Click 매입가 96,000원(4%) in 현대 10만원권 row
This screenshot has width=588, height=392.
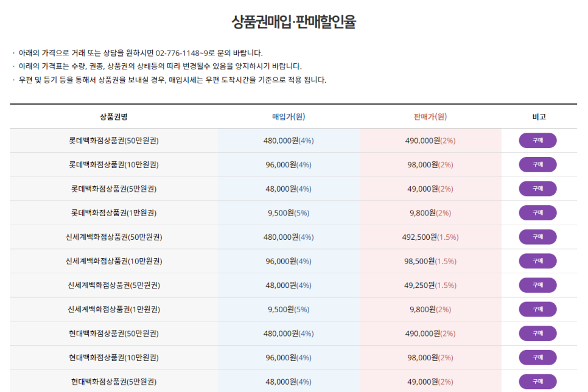pyautogui.click(x=289, y=358)
